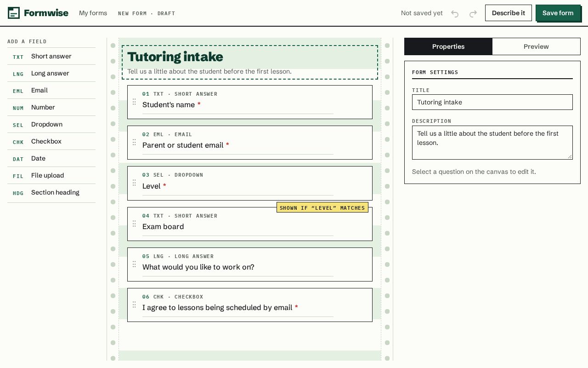
Task: Grab drag handle of Student's name field
Action: (134, 102)
